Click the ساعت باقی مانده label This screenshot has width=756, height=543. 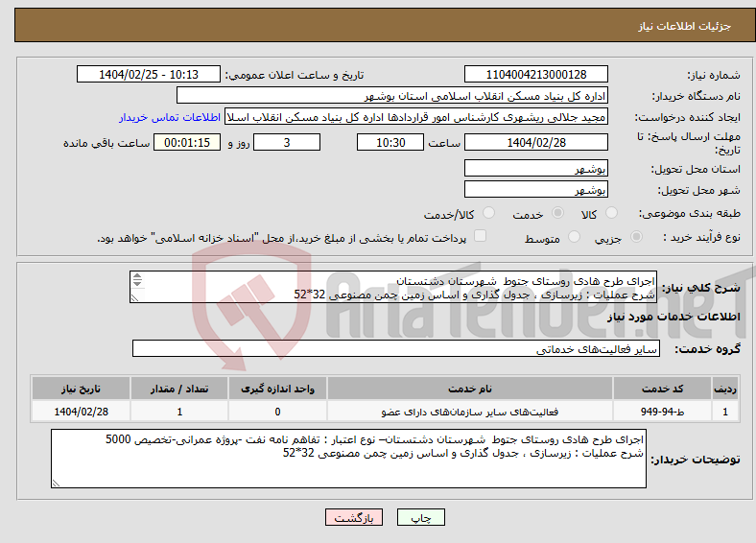point(106,143)
